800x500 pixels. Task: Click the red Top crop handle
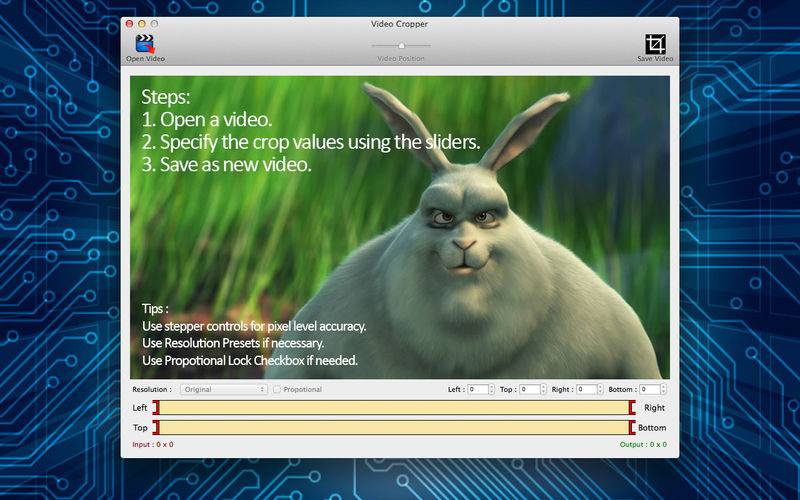click(156, 427)
